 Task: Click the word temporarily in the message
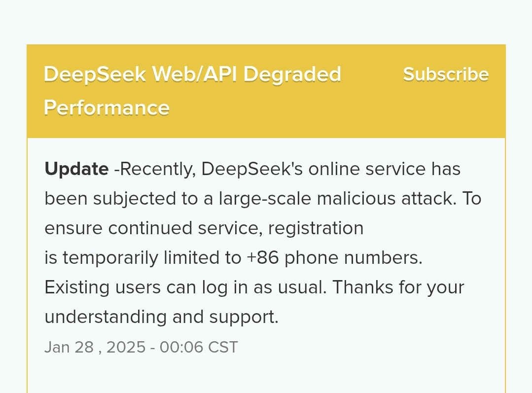coord(110,257)
